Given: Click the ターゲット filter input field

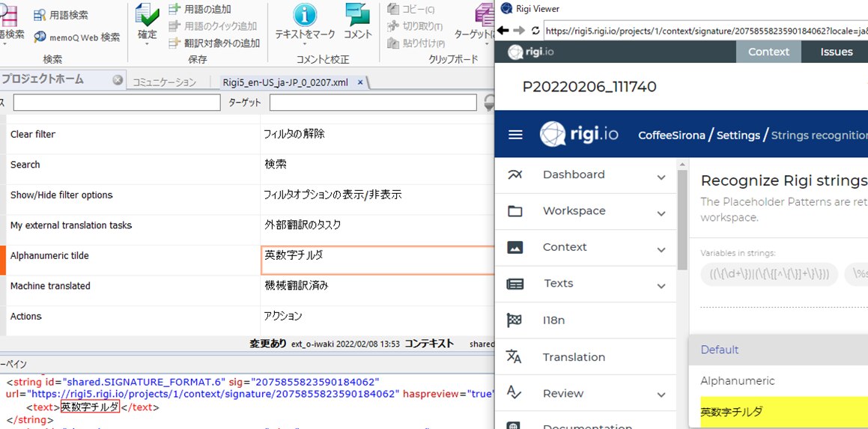Looking at the screenshot, I should click(x=371, y=103).
